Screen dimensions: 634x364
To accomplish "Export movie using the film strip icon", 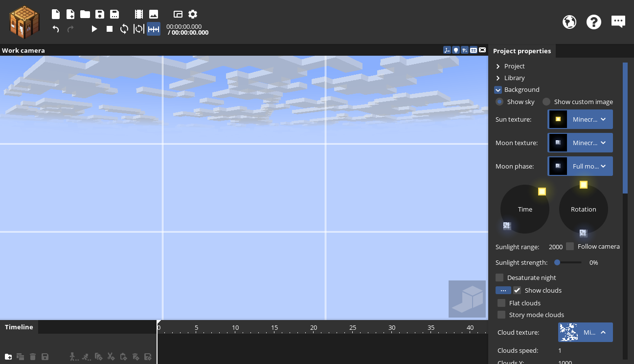I will click(x=139, y=14).
